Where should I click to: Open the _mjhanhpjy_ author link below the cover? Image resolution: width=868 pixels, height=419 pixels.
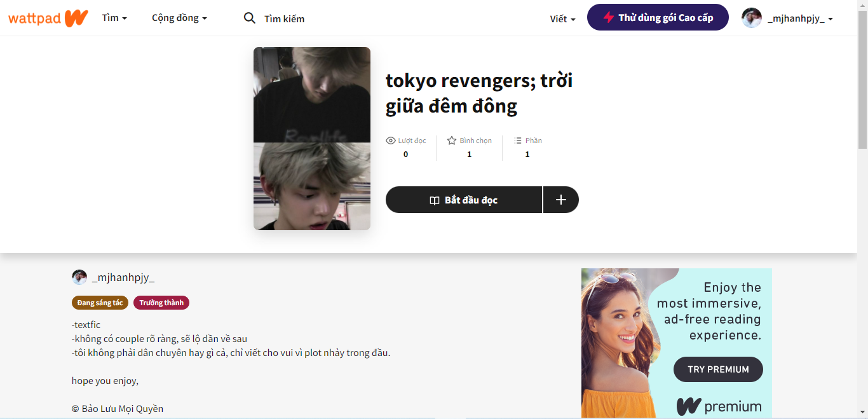click(x=123, y=277)
